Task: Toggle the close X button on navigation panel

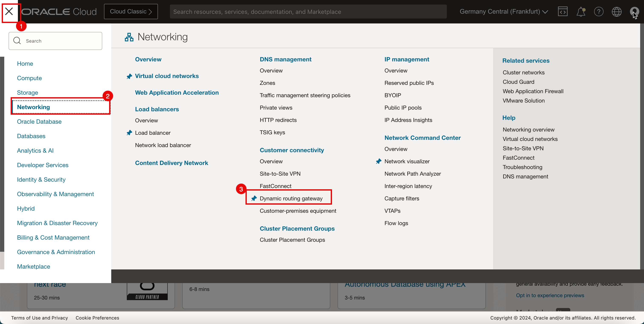Action: [9, 11]
